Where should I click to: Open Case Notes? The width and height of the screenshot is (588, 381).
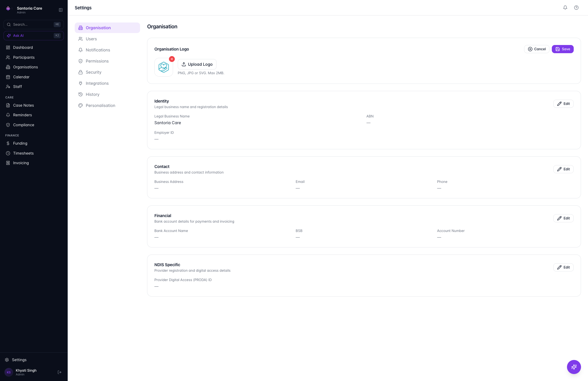pos(34,105)
